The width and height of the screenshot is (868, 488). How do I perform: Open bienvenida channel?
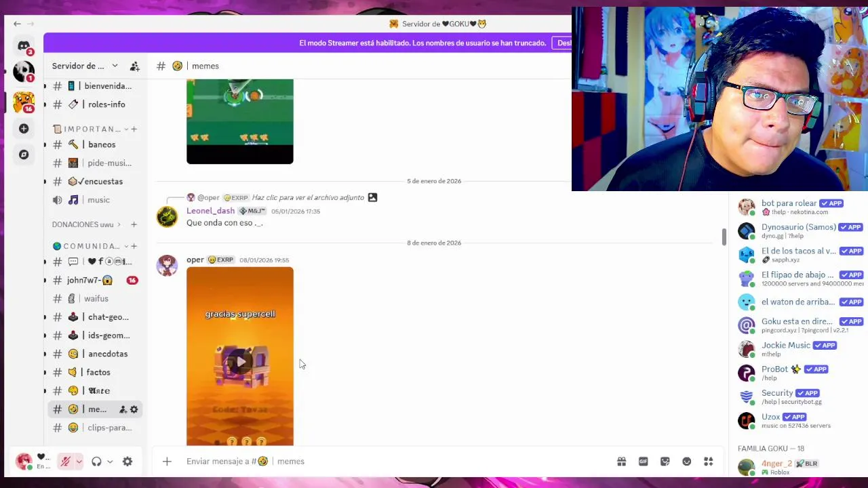point(95,86)
